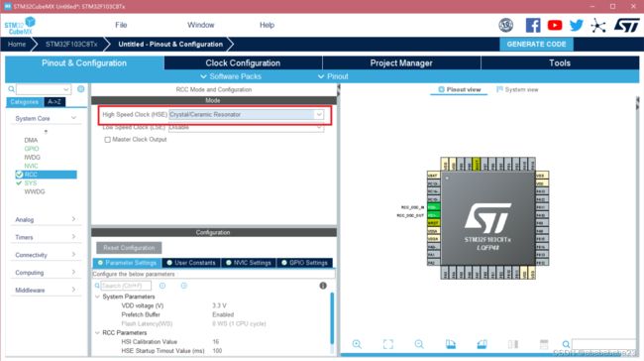Image resolution: width=644 pixels, height=361 pixels.
Task: Switch to the System view
Action: pyautogui.click(x=517, y=89)
